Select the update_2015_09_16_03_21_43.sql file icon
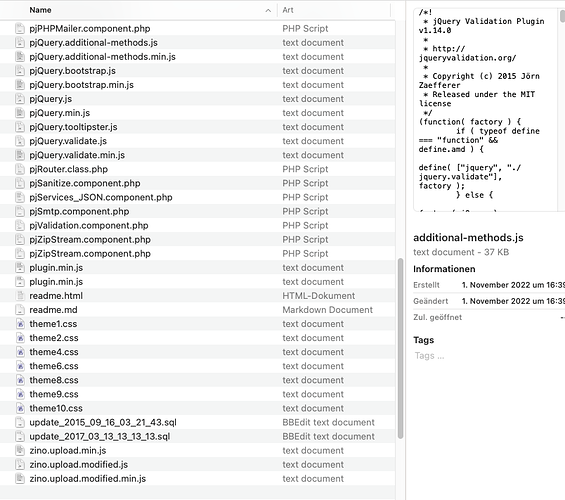 click(20, 422)
